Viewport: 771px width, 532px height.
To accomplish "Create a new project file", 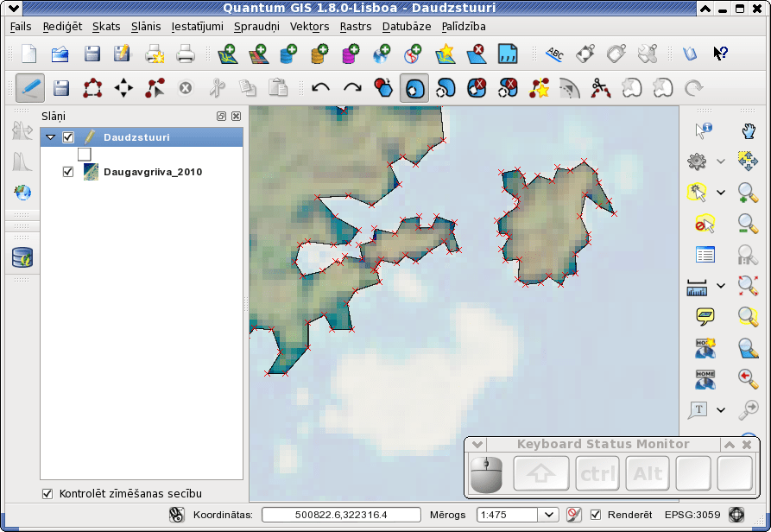I will pos(29,54).
